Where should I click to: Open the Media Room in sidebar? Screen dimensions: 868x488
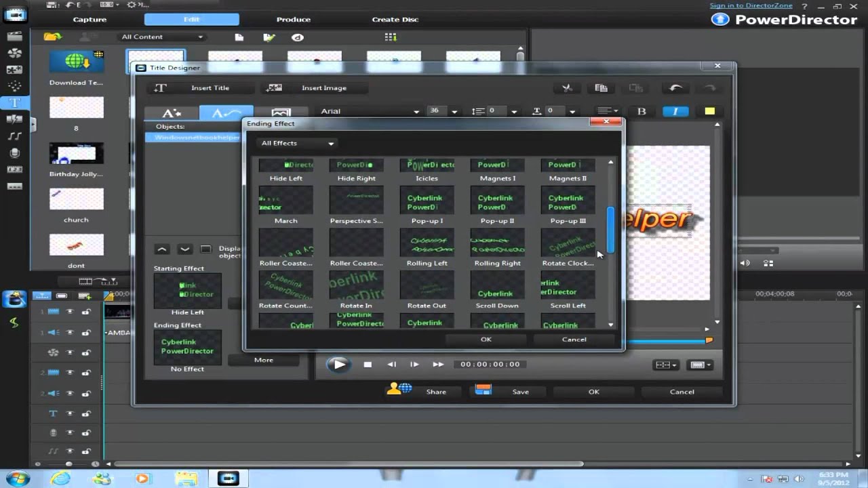pyautogui.click(x=14, y=37)
